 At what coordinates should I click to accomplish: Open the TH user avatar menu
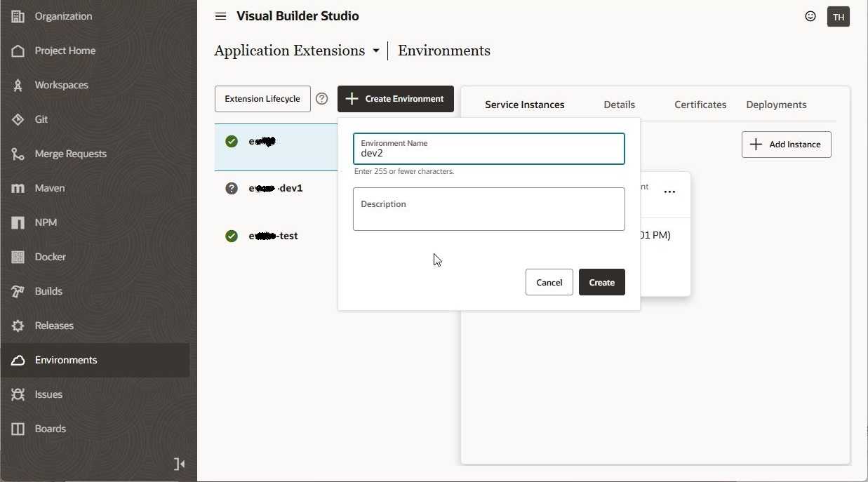pos(839,17)
